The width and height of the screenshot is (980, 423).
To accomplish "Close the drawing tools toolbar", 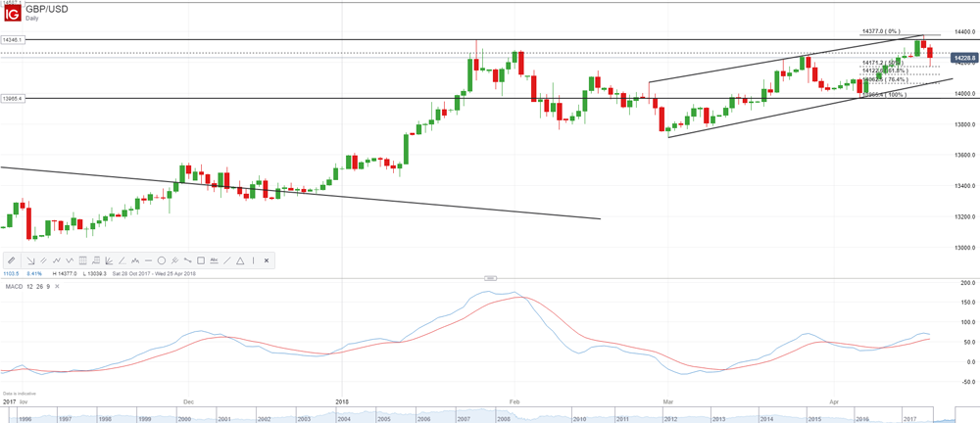I will pyautogui.click(x=267, y=260).
